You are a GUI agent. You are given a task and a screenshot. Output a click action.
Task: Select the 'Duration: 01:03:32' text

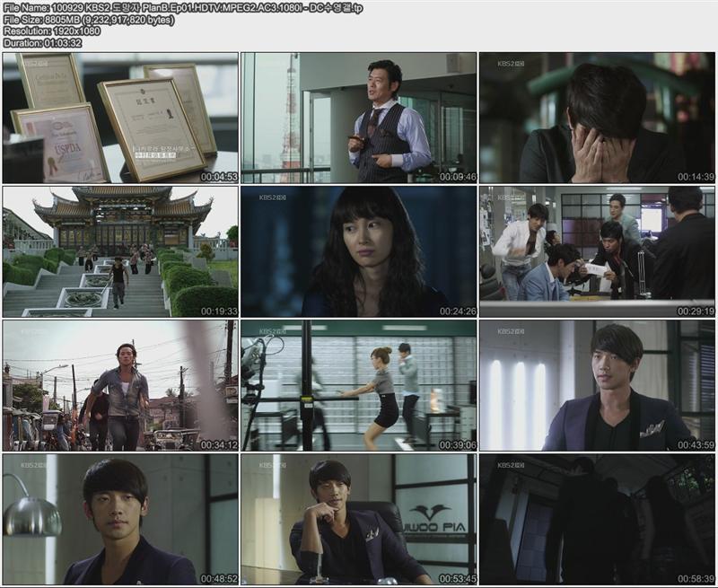pos(42,43)
